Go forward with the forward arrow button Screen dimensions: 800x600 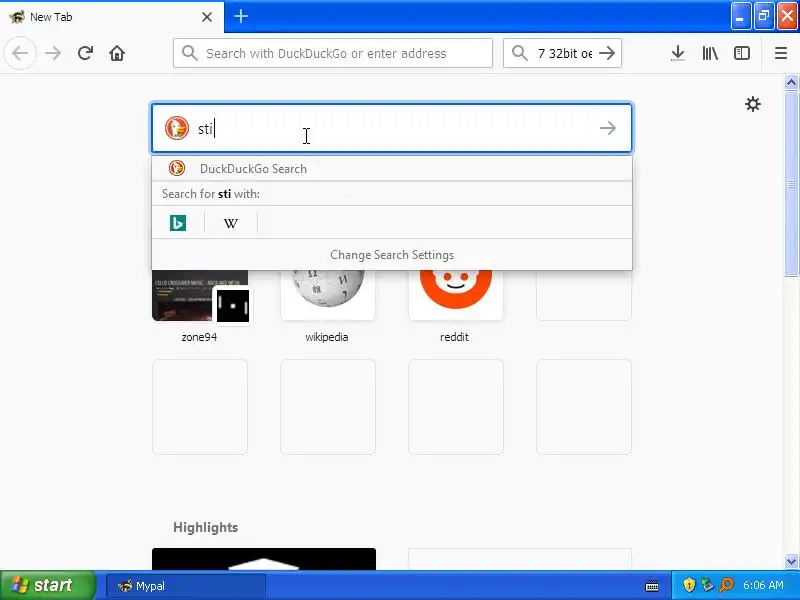(x=53, y=53)
